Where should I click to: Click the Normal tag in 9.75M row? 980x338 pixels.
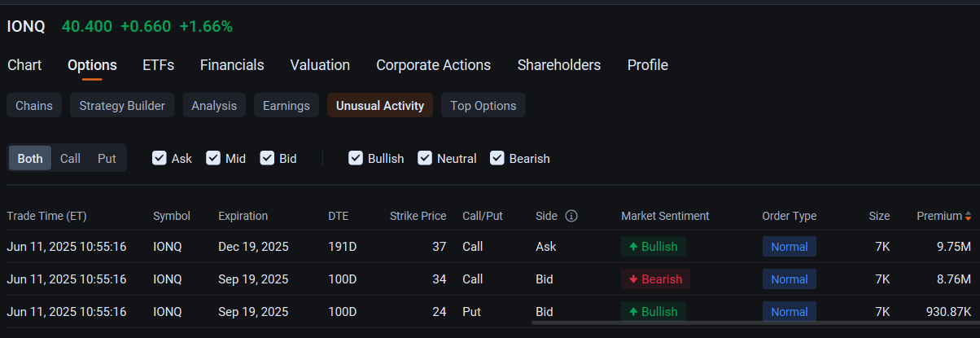(790, 247)
